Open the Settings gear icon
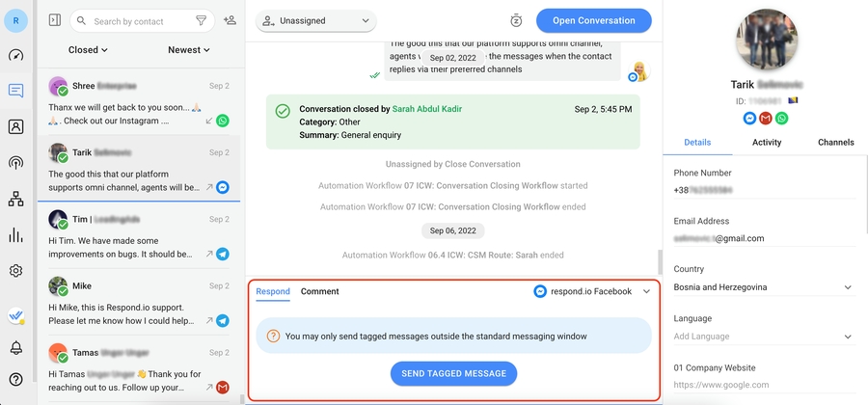The height and width of the screenshot is (405, 868). tap(15, 271)
